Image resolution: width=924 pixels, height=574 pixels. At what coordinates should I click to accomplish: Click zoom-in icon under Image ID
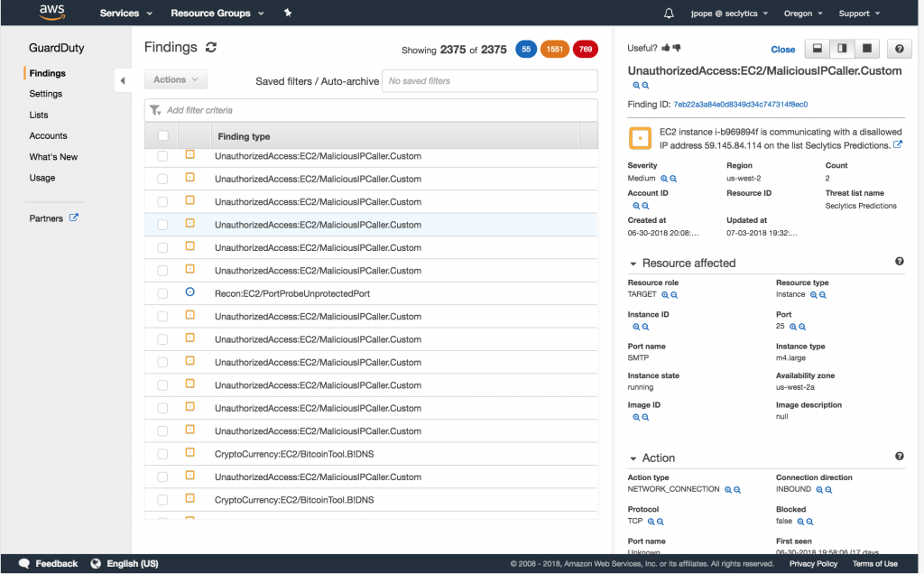tap(636, 417)
